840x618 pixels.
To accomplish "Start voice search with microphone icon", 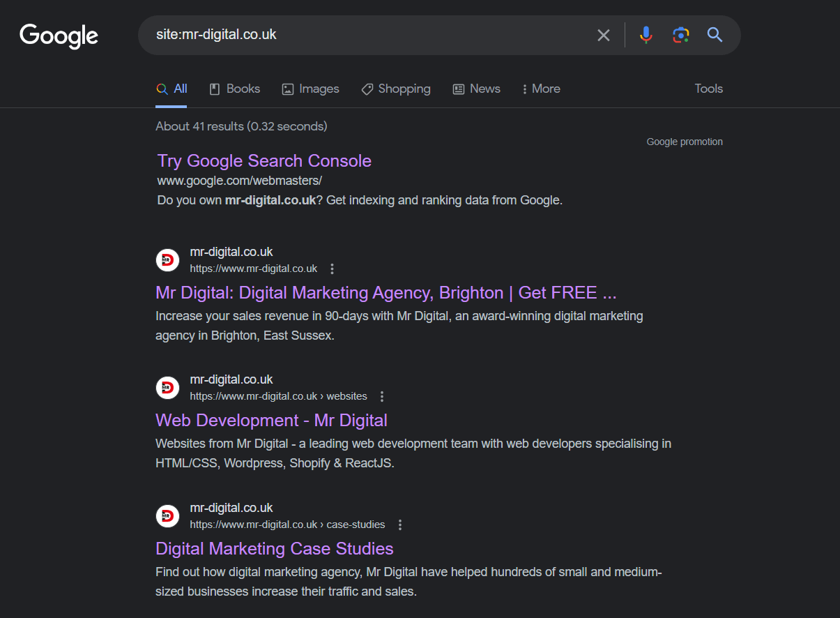I will 646,35.
